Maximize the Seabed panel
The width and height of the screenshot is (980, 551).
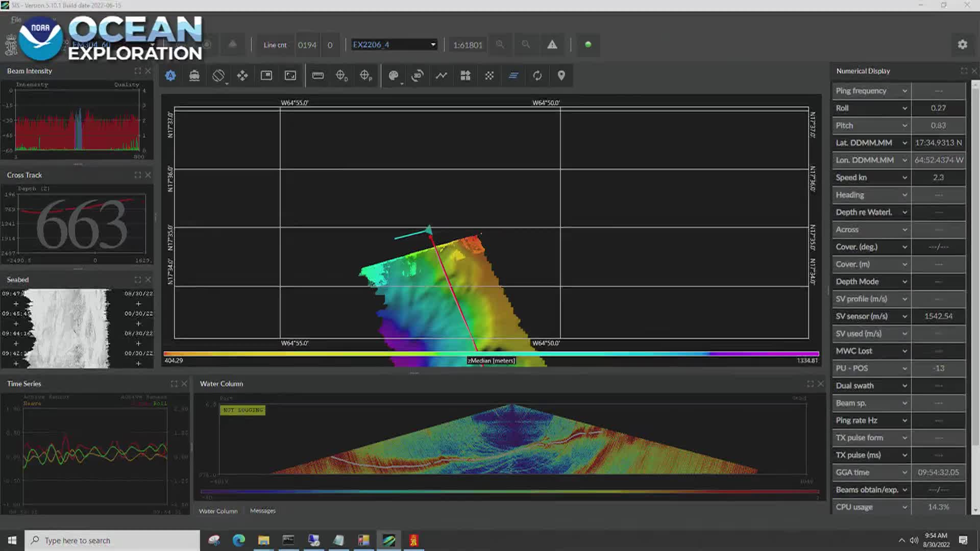click(x=138, y=280)
